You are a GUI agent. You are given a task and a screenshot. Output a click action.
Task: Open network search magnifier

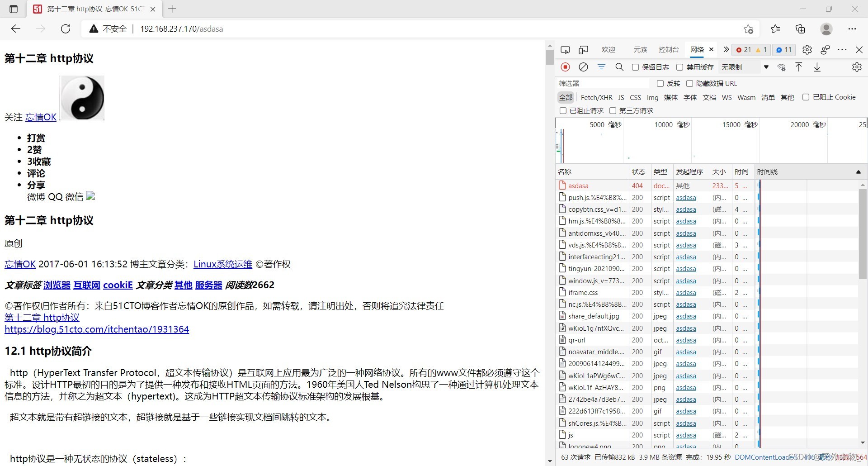click(x=619, y=67)
